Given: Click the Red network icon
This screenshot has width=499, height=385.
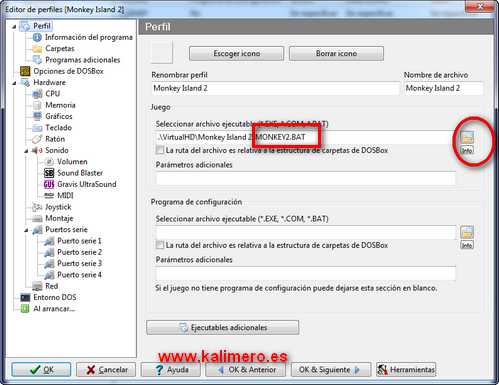Looking at the screenshot, I should [37, 286].
